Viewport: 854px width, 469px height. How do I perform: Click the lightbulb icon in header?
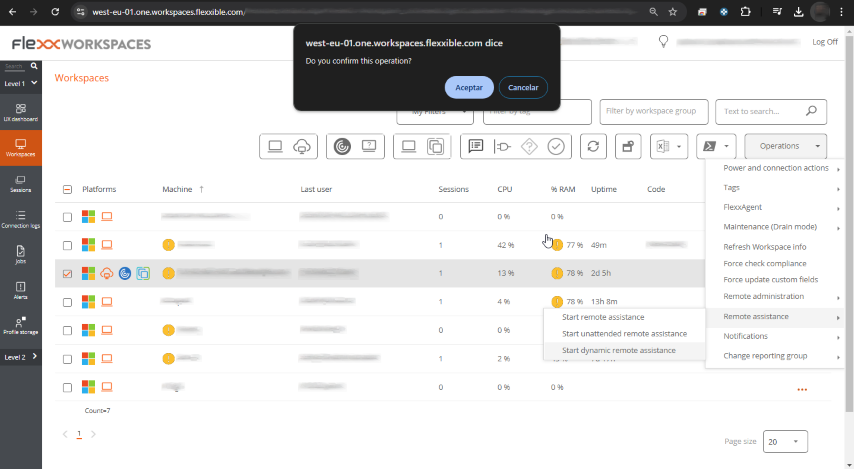[663, 41]
